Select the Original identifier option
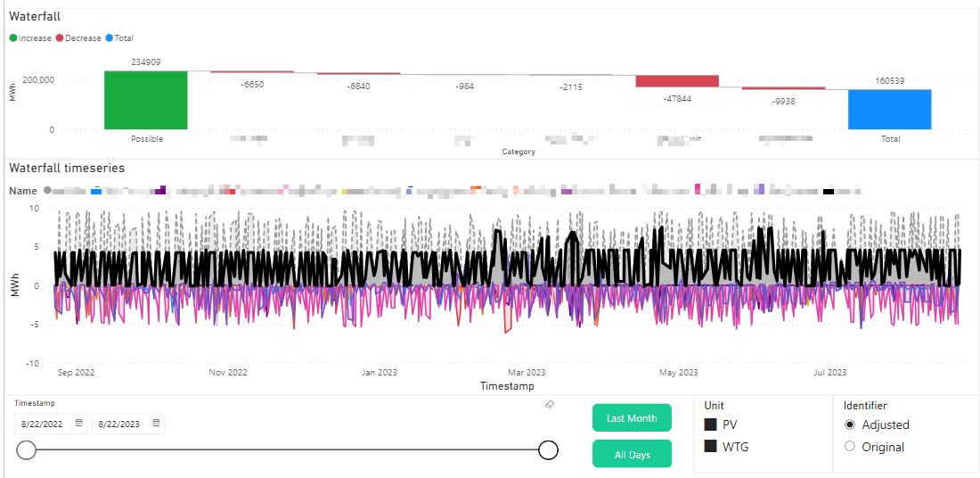This screenshot has height=478, width=980. (849, 447)
